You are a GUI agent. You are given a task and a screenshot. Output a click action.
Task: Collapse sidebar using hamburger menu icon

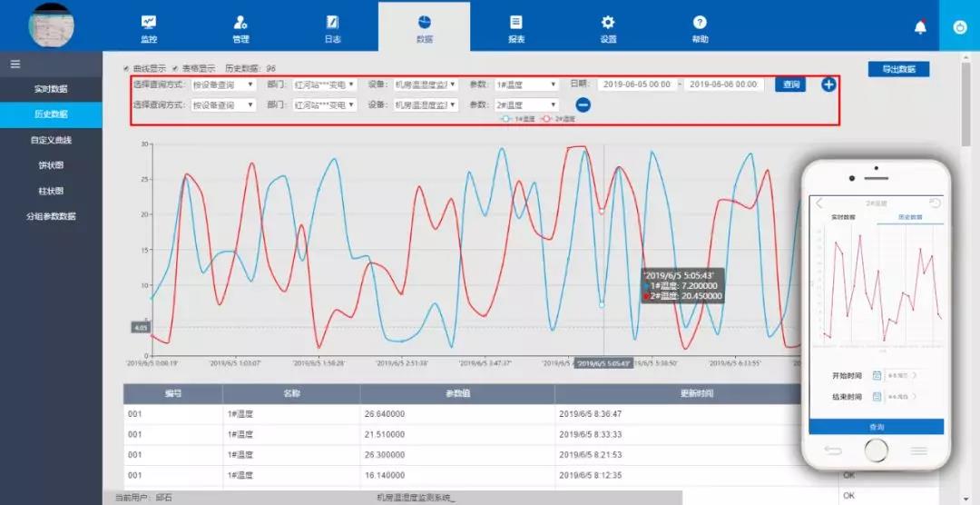click(x=15, y=64)
